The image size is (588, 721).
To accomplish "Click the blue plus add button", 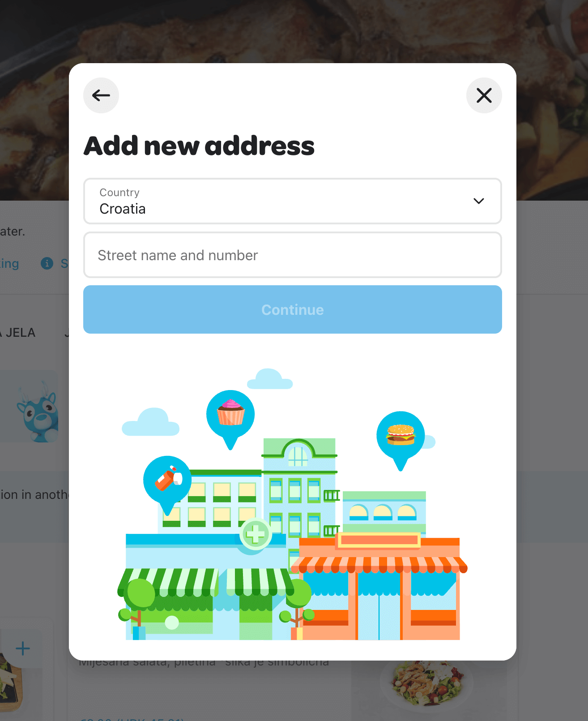I will [x=23, y=648].
